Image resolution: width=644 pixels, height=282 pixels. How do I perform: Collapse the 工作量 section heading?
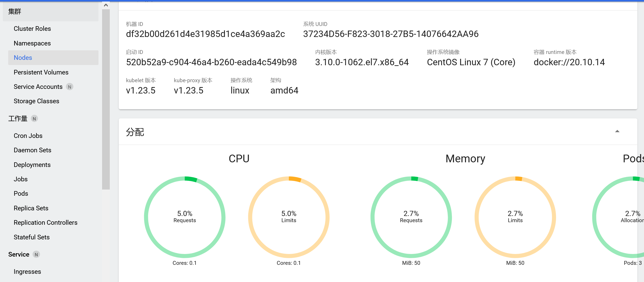(18, 119)
